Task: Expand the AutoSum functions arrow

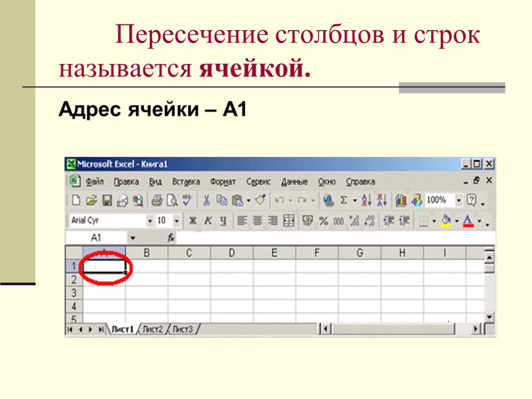Action: coord(354,201)
